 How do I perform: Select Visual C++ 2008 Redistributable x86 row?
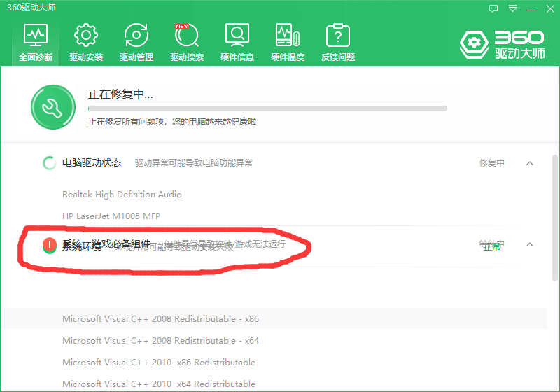274,318
